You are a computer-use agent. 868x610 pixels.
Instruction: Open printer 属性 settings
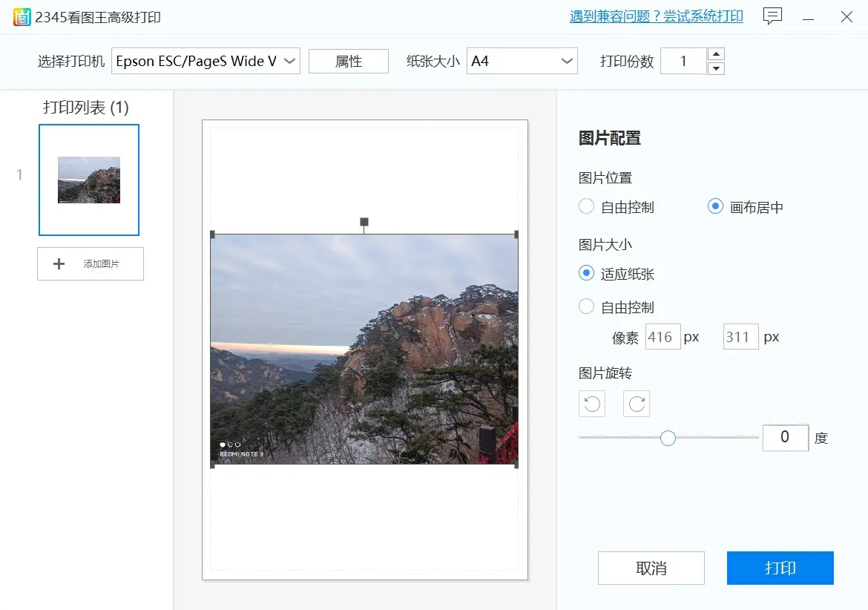(x=348, y=61)
